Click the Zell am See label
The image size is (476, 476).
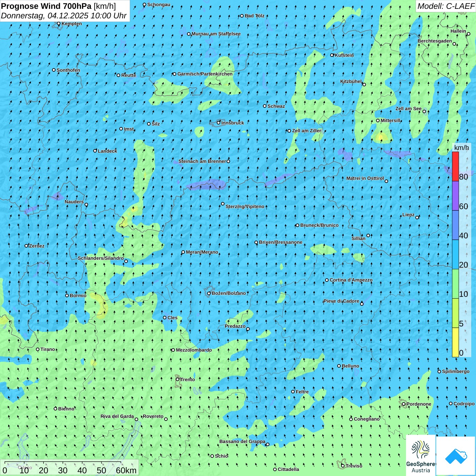point(408,108)
